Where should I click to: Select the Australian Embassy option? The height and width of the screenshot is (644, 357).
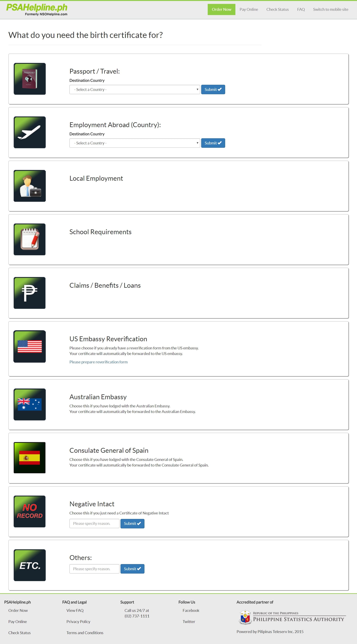[x=98, y=397]
